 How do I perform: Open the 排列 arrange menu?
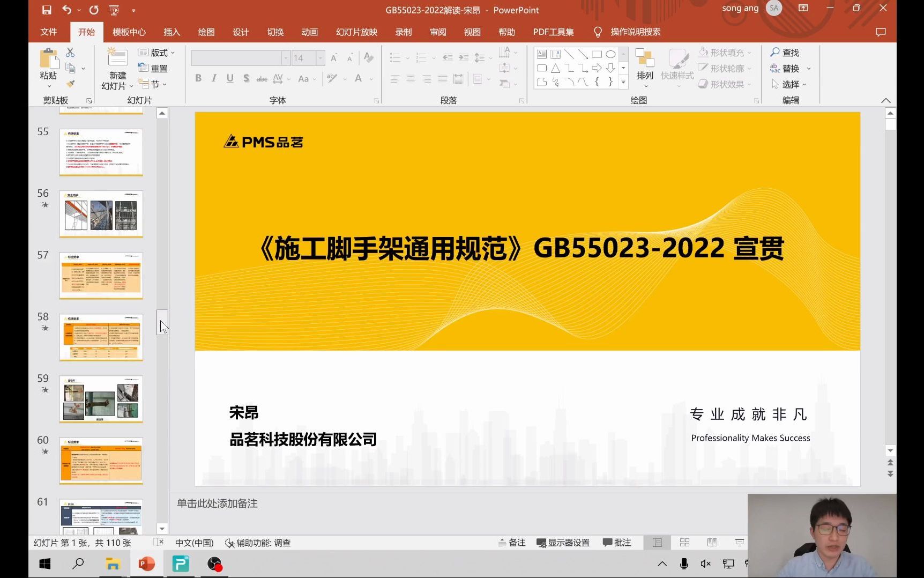pyautogui.click(x=645, y=68)
